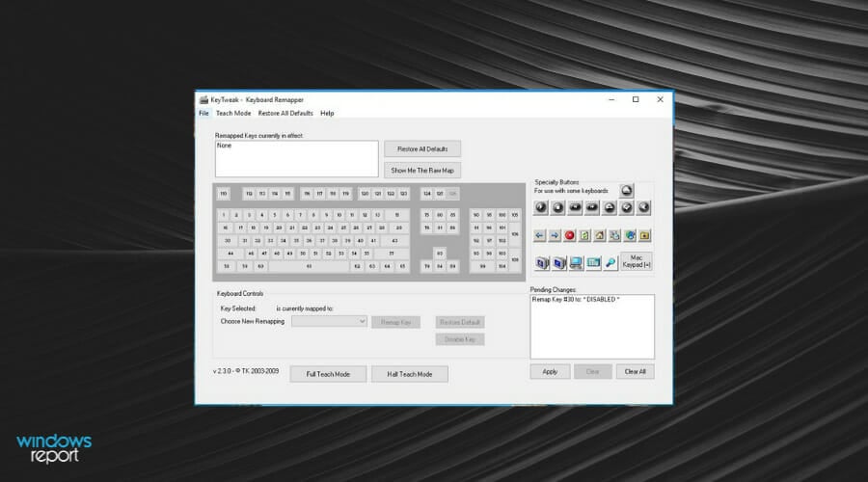Click the round icon beside 'For use with some keyboards'
The width and height of the screenshot is (868, 482).
click(x=627, y=190)
